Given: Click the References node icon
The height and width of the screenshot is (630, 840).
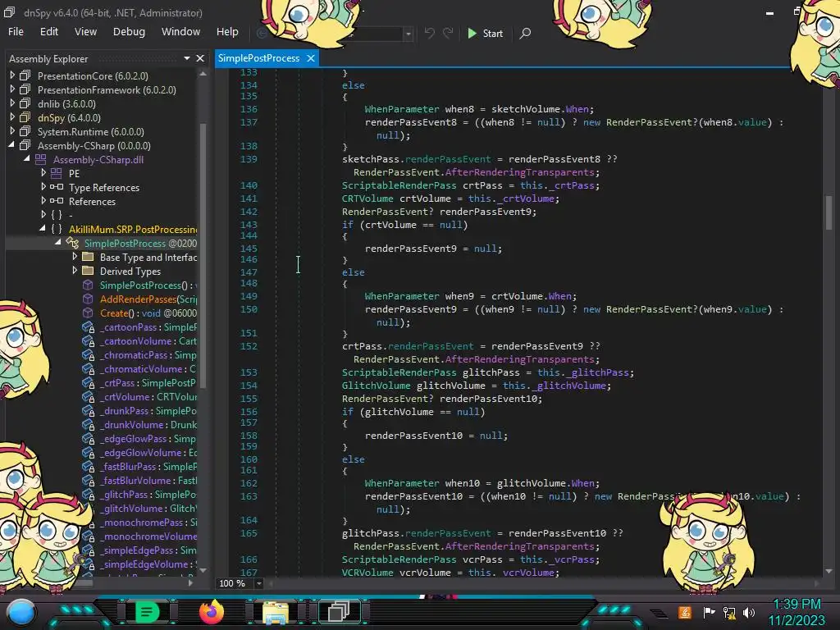Looking at the screenshot, I should [57, 201].
